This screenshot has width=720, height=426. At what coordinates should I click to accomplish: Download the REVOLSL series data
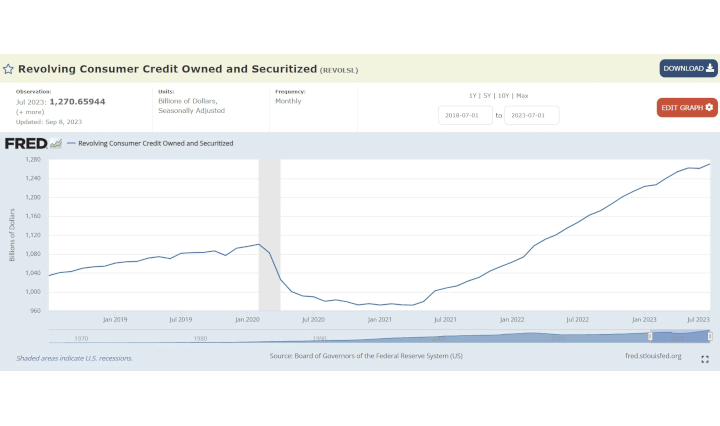coord(688,68)
